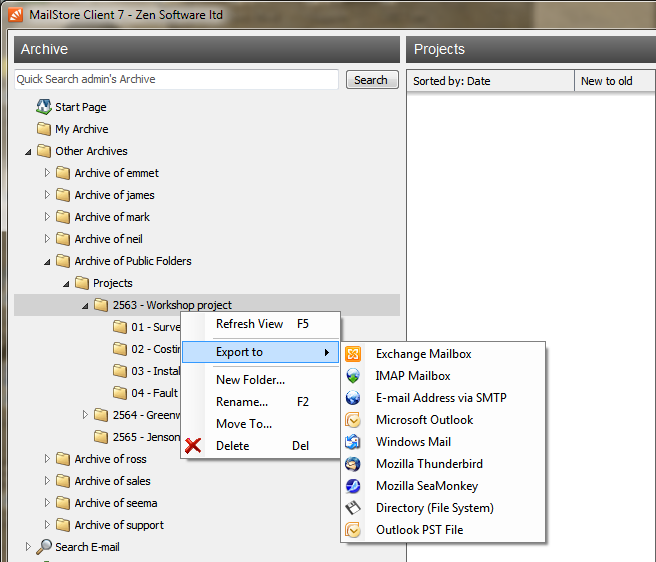Expand the Archive of neil node

47,239
